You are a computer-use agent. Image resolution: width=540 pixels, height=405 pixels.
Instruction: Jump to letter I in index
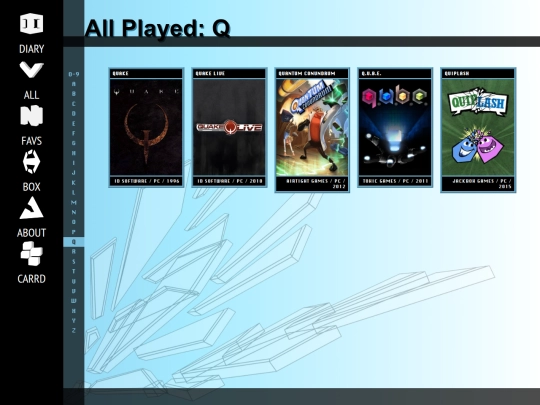[x=74, y=163]
